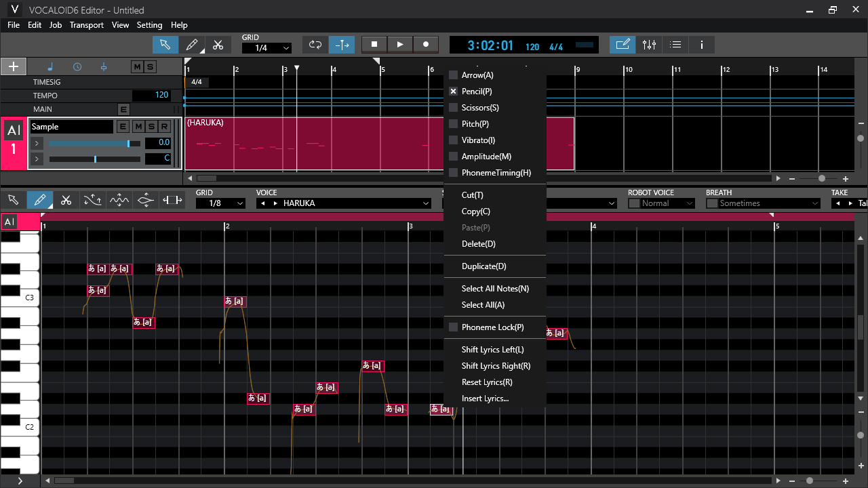The image size is (868, 488).
Task: Open Sample track effects E button
Action: tap(123, 127)
